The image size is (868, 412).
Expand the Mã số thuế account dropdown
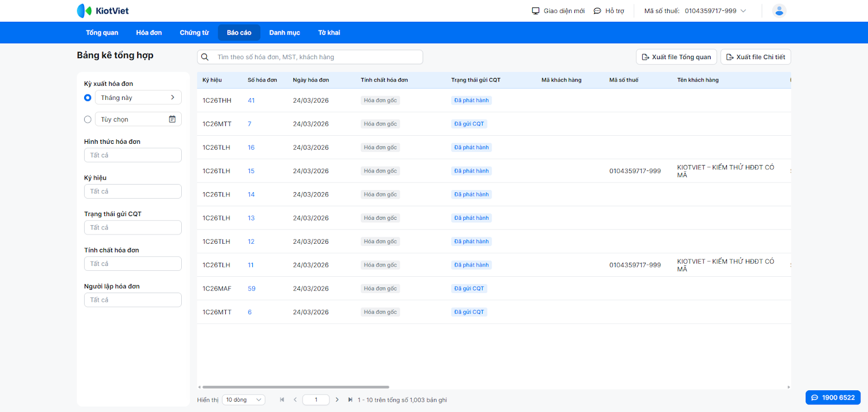pyautogui.click(x=743, y=11)
